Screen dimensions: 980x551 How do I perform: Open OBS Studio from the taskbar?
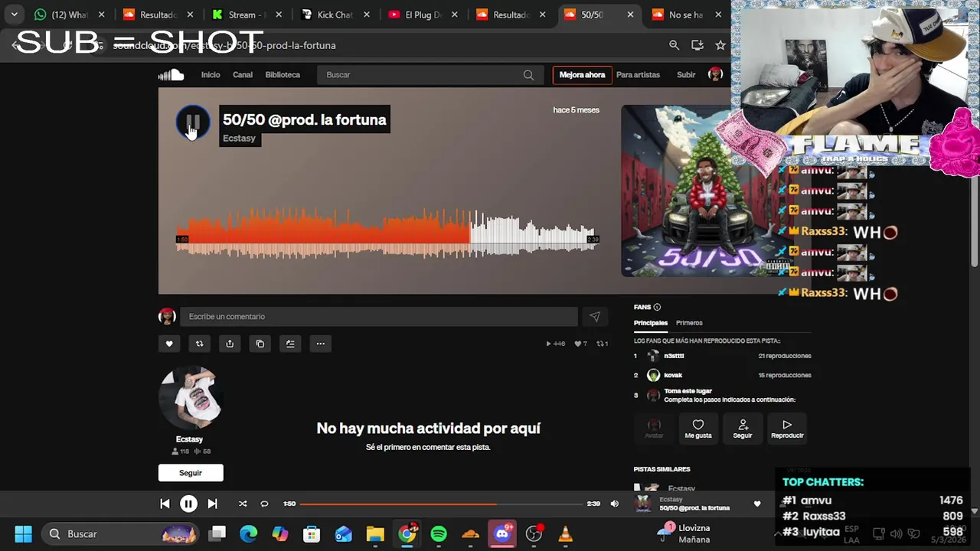pyautogui.click(x=534, y=534)
